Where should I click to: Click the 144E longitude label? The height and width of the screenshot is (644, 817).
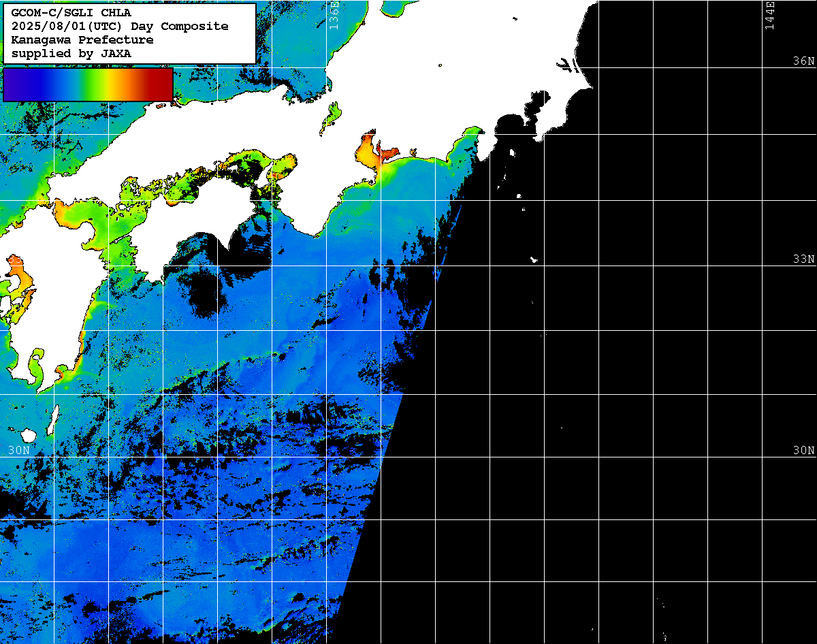coord(770,15)
